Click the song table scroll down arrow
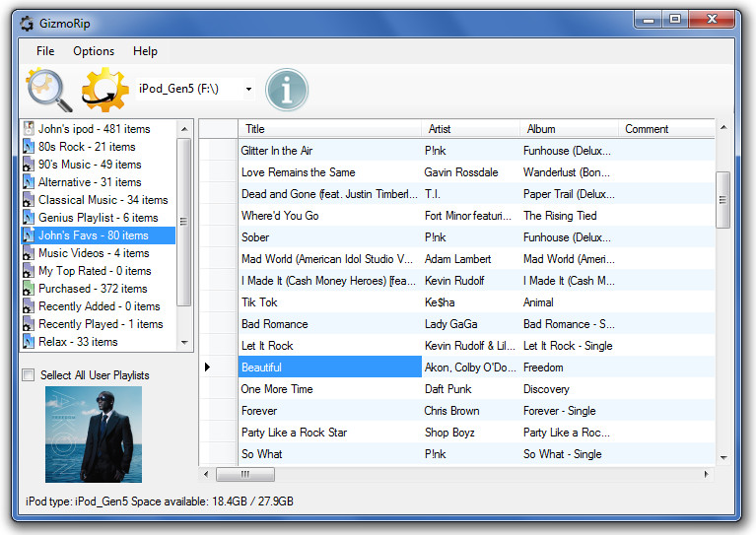 click(723, 457)
